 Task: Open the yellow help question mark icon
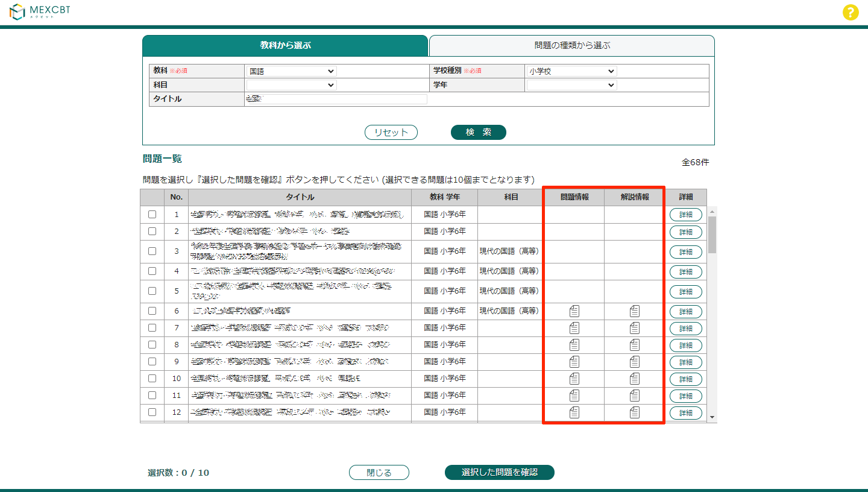coord(850,13)
